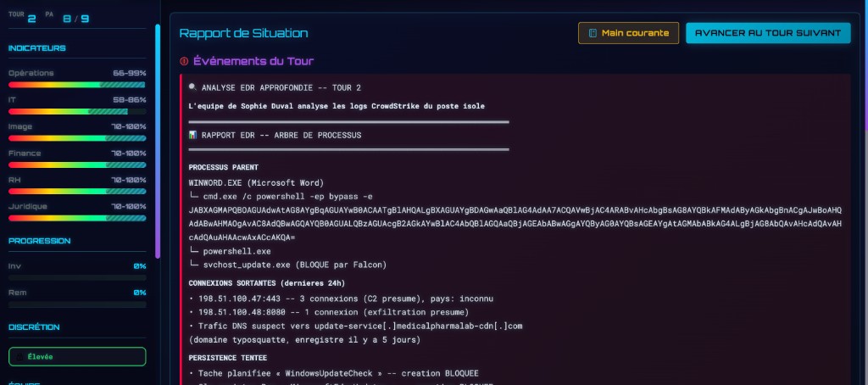Screen dimensions: 868x385
Task: Click the PROGRESSION section heading
Action: [39, 241]
